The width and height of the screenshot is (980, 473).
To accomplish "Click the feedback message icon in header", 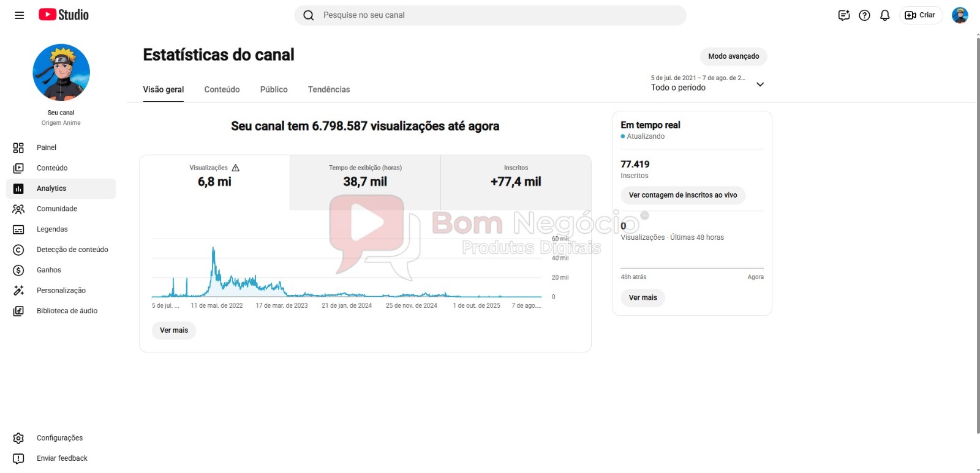I will [844, 15].
